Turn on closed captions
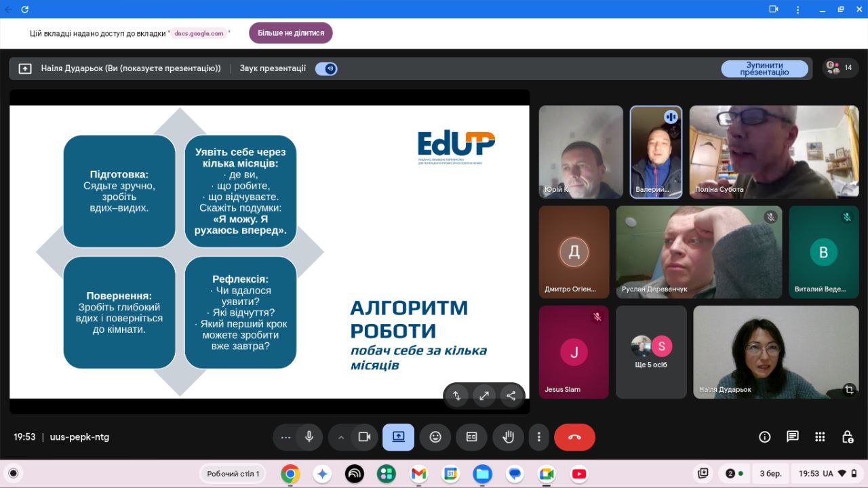 pyautogui.click(x=471, y=437)
